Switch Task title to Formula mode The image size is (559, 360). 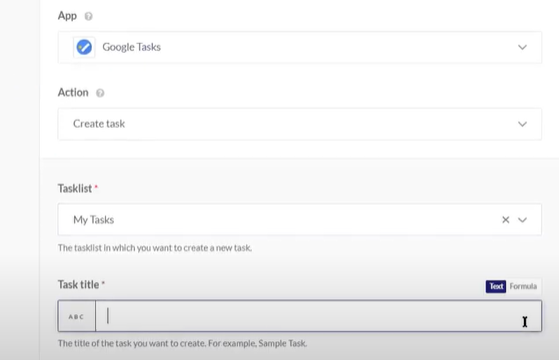click(523, 286)
